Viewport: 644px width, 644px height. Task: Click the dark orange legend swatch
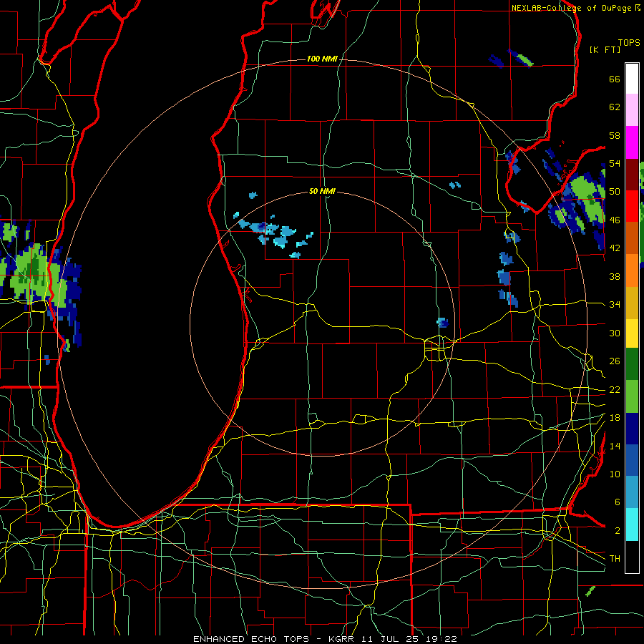pos(632,238)
